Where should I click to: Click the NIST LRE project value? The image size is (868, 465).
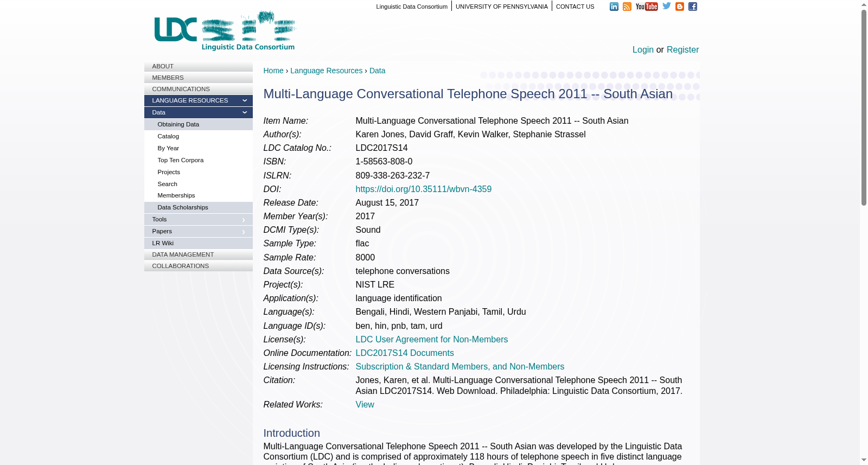[x=375, y=285]
